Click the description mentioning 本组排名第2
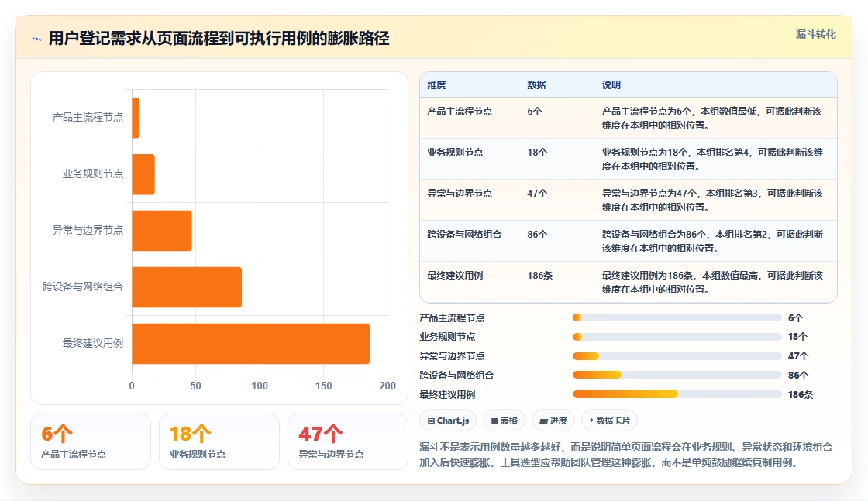 tap(712, 241)
